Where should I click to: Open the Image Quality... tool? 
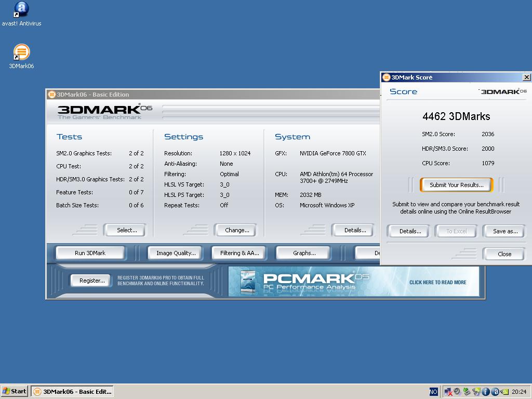coord(175,253)
